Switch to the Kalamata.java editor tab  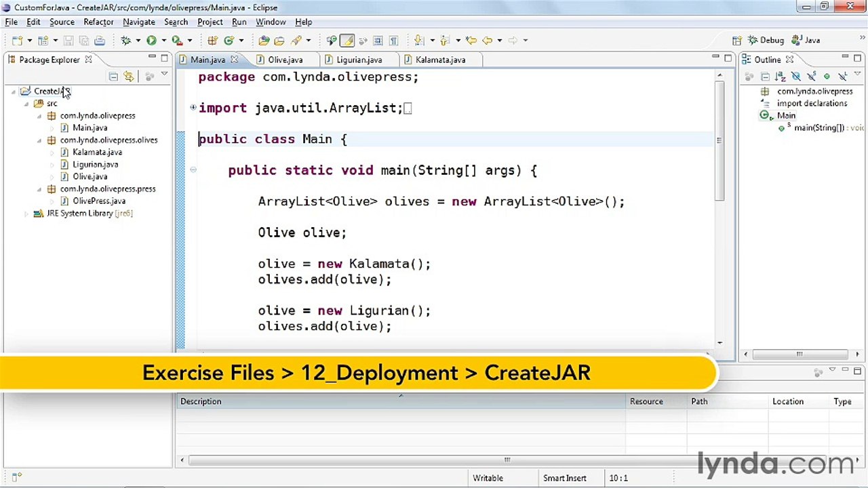point(440,60)
